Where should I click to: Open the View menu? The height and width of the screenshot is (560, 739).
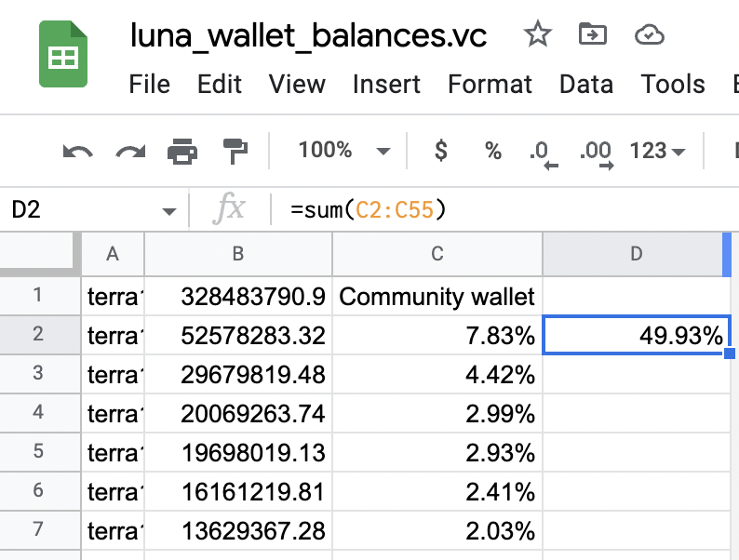pyautogui.click(x=297, y=85)
